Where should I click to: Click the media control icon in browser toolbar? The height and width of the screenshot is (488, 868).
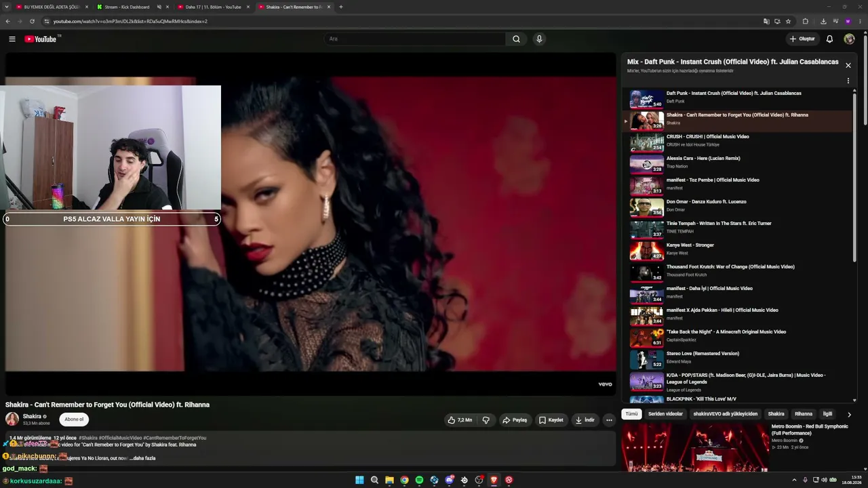(835, 21)
